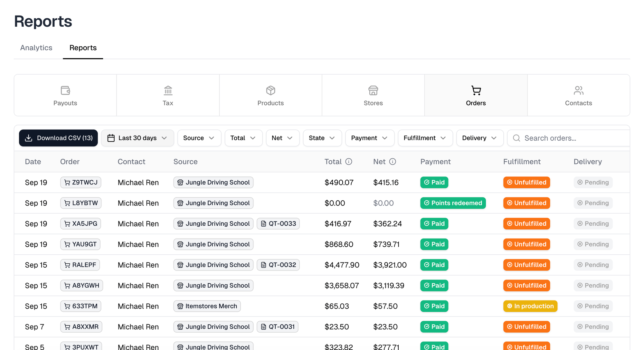Click the info icon next to Net
Image resolution: width=644 pixels, height=350 pixels.
(393, 162)
